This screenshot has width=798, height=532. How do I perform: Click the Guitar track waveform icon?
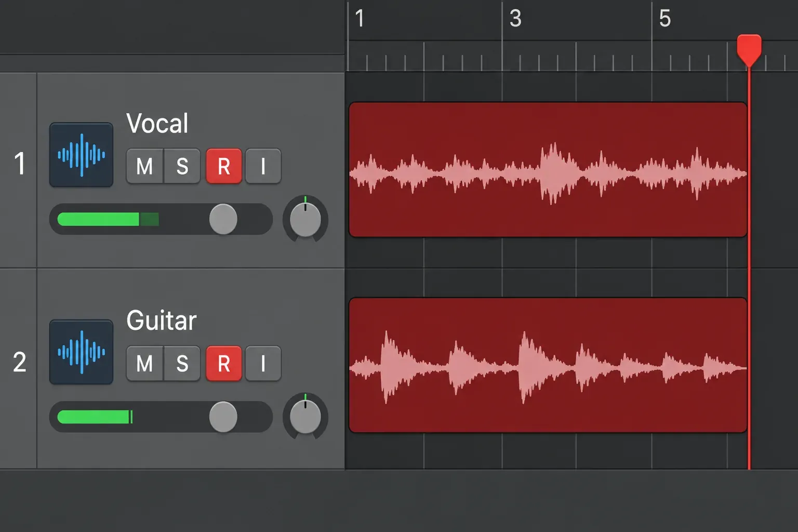(x=81, y=352)
